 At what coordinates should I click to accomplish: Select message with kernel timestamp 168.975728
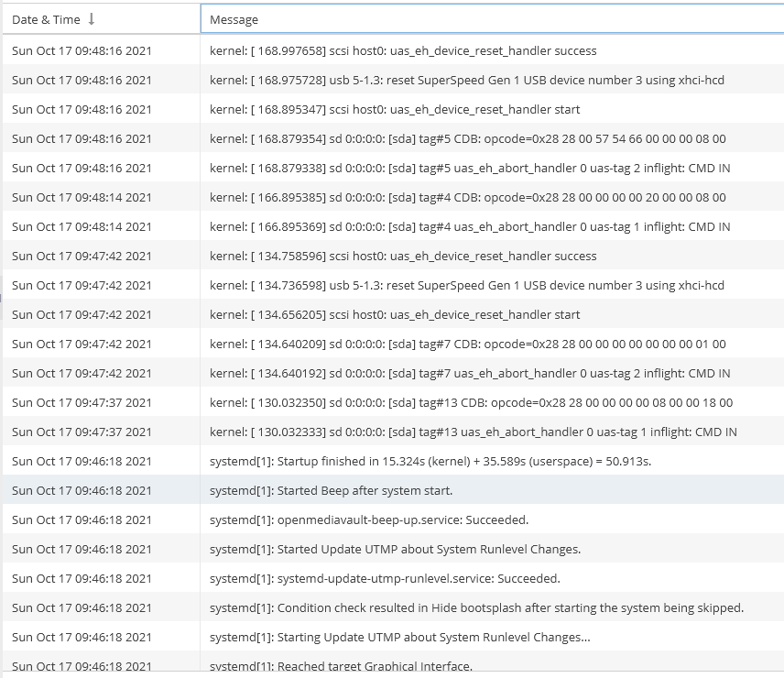467,80
